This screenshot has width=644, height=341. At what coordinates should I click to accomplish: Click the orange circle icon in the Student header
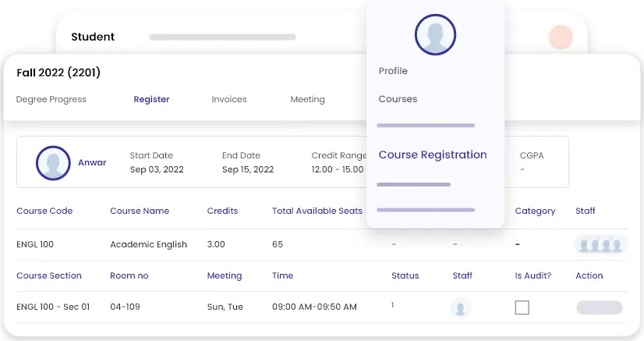tap(561, 37)
